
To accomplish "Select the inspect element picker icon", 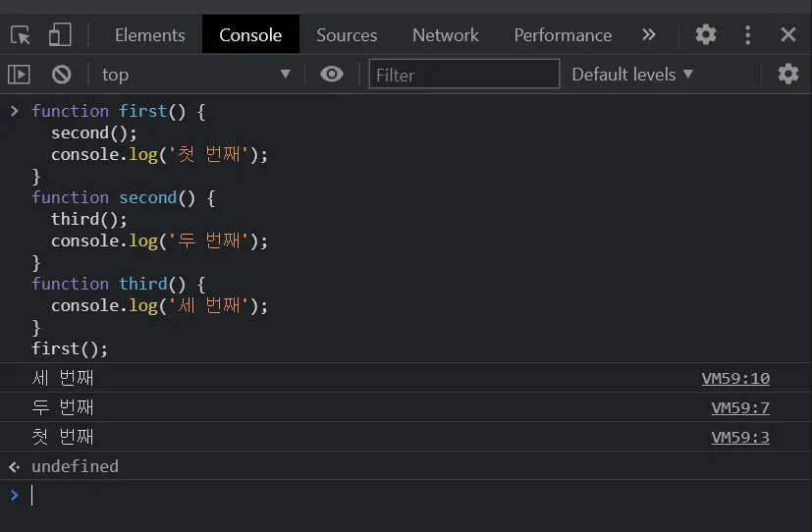I will [x=21, y=35].
